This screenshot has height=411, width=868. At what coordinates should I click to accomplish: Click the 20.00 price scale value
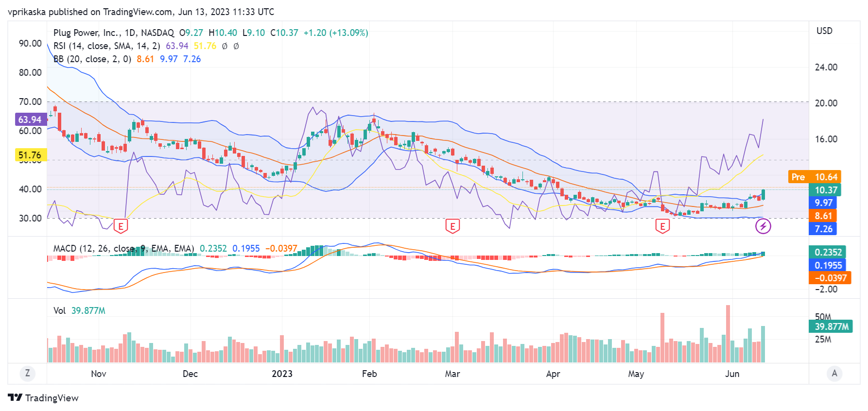click(826, 103)
